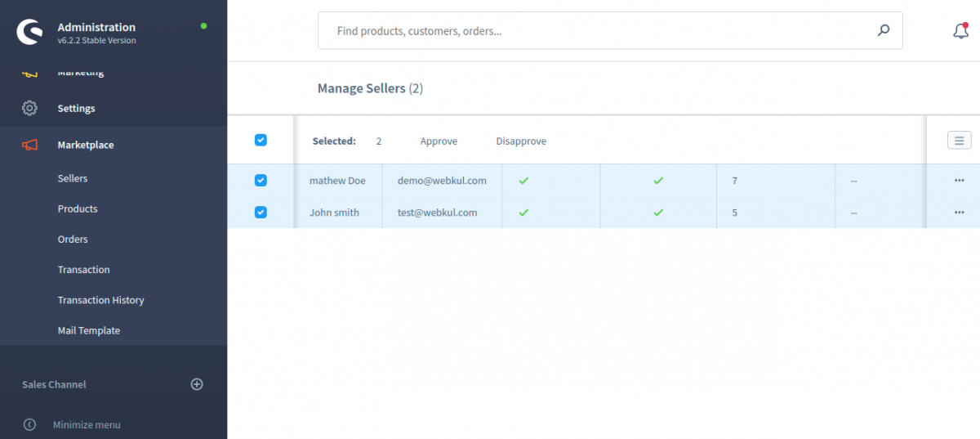The image size is (980, 439).
Task: Focus the Find products, customers, orders search field
Action: tap(610, 30)
